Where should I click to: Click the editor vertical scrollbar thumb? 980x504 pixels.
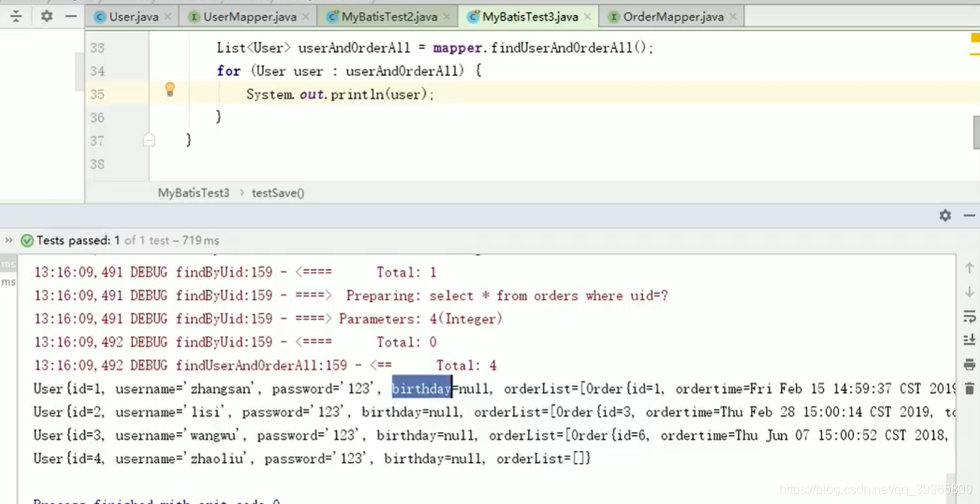pos(976,132)
